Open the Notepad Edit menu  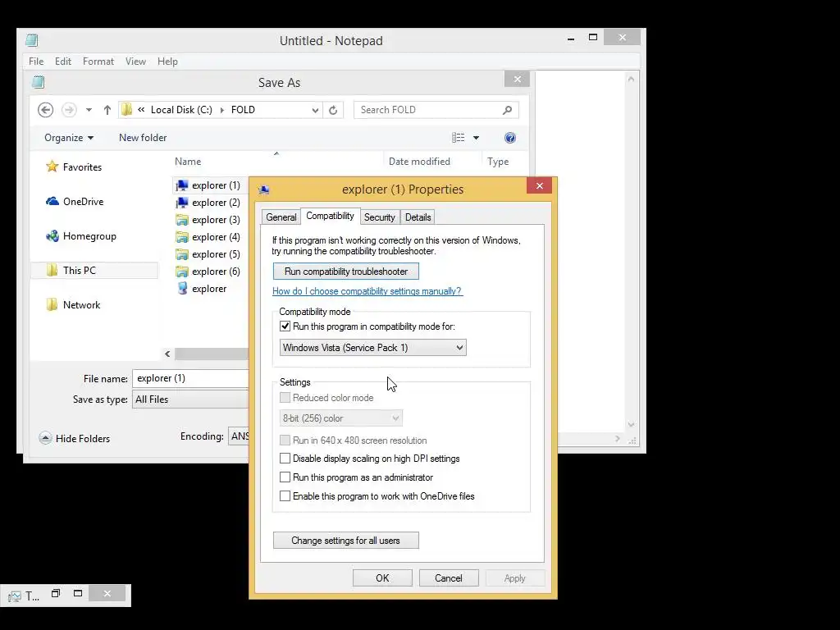pos(63,62)
